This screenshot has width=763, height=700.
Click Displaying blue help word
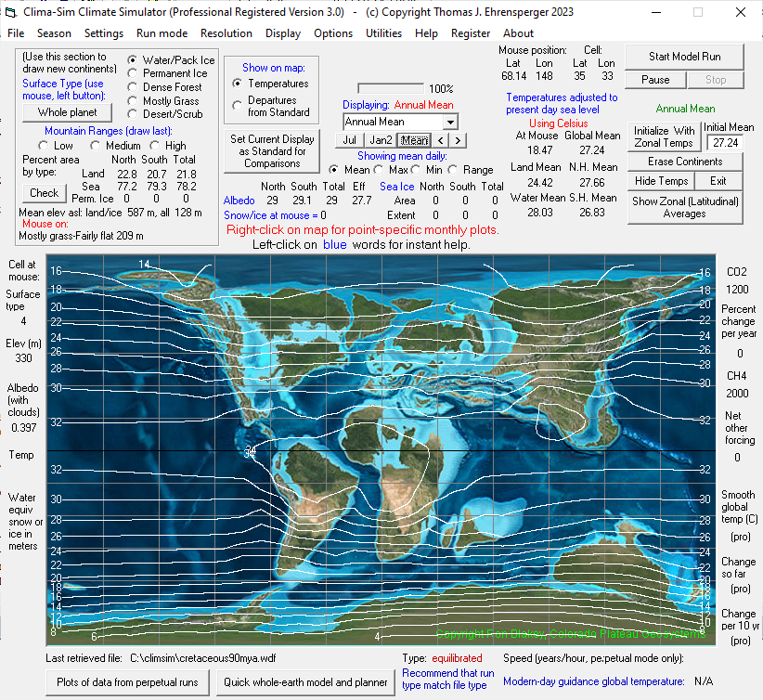click(366, 105)
